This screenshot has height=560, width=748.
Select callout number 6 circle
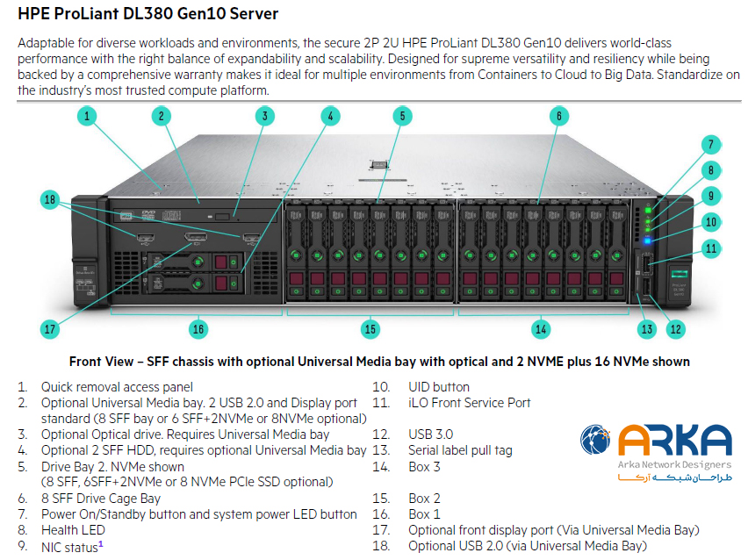[x=559, y=115]
